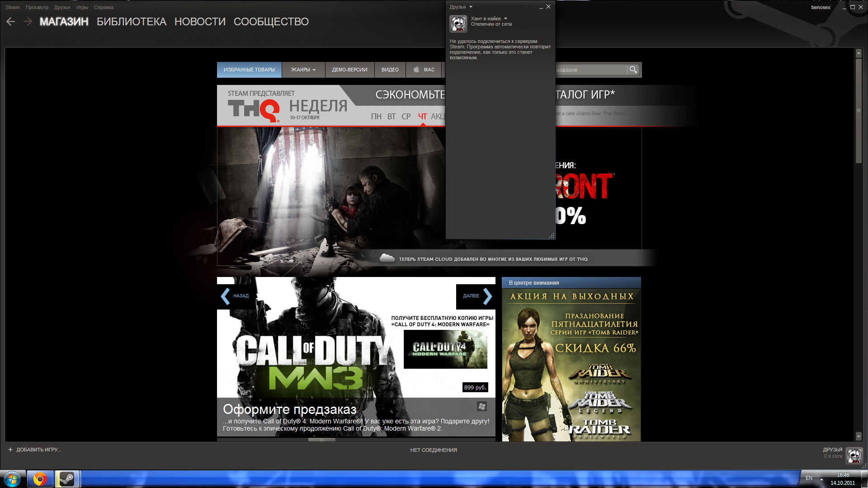
Task: Select СР day on THQ week
Action: click(406, 117)
